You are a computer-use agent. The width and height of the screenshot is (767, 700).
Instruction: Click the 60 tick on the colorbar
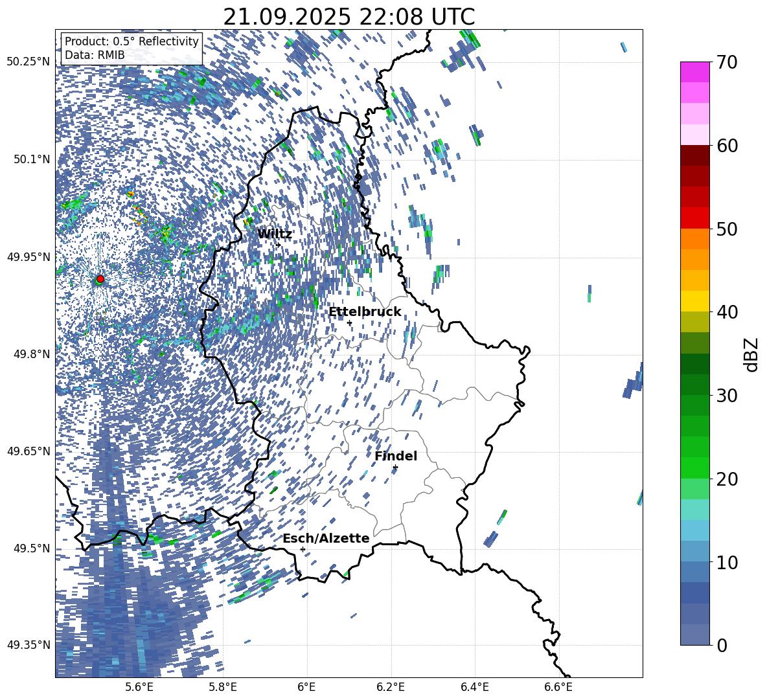727,146
